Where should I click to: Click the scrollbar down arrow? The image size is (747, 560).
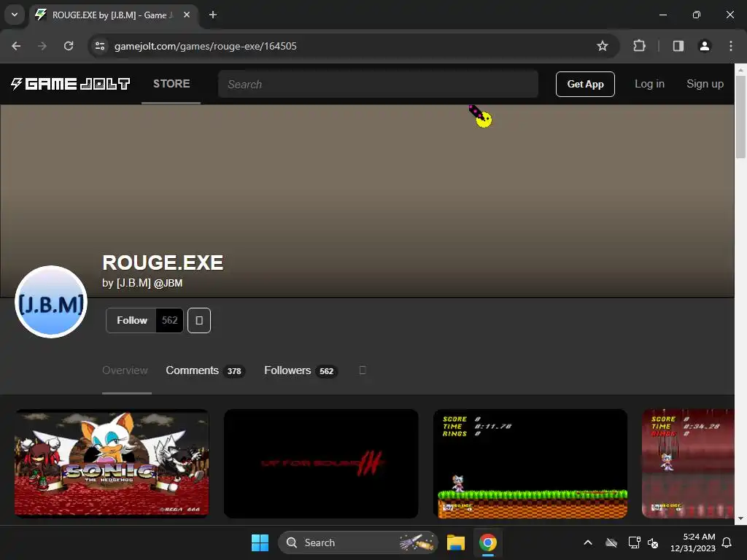point(741,518)
